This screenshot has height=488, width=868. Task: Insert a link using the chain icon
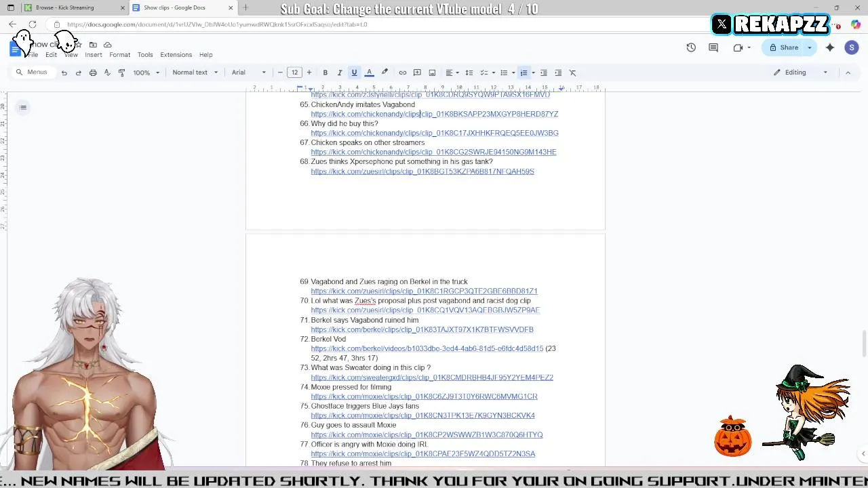coord(403,73)
